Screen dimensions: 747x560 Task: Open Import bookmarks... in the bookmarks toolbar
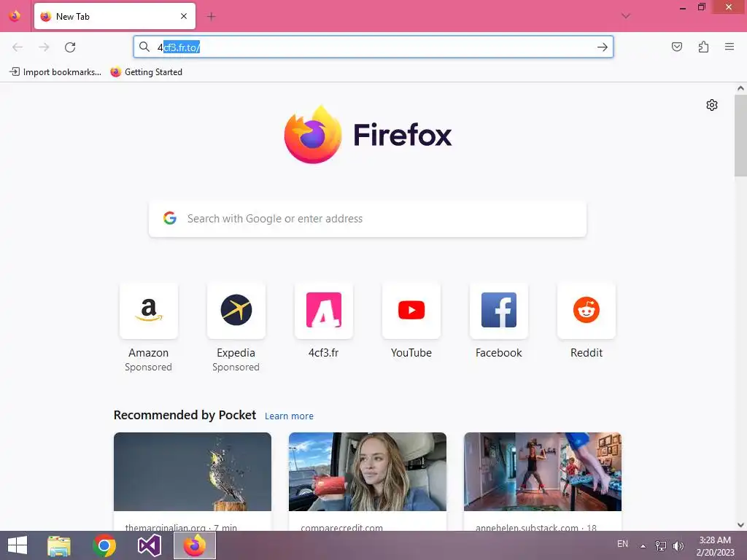click(55, 72)
